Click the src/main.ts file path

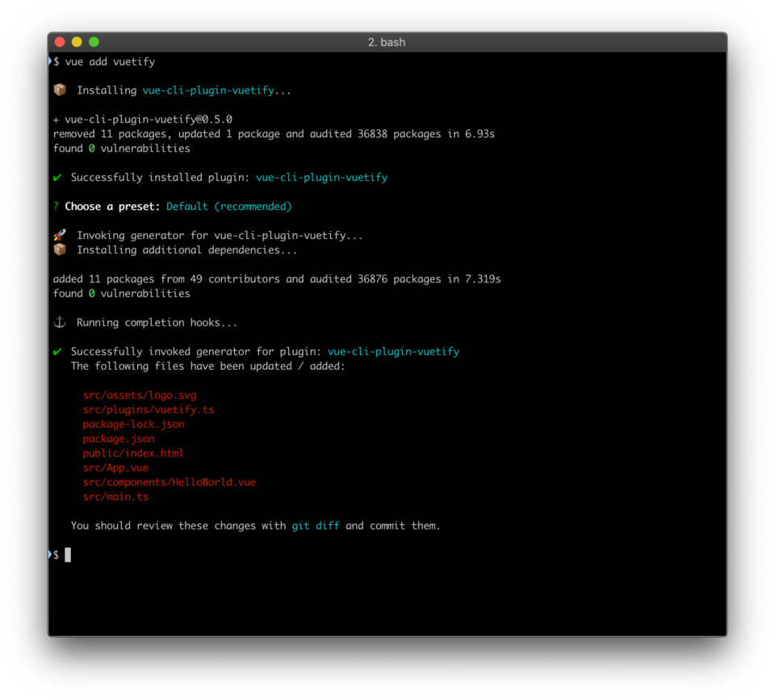pos(115,497)
